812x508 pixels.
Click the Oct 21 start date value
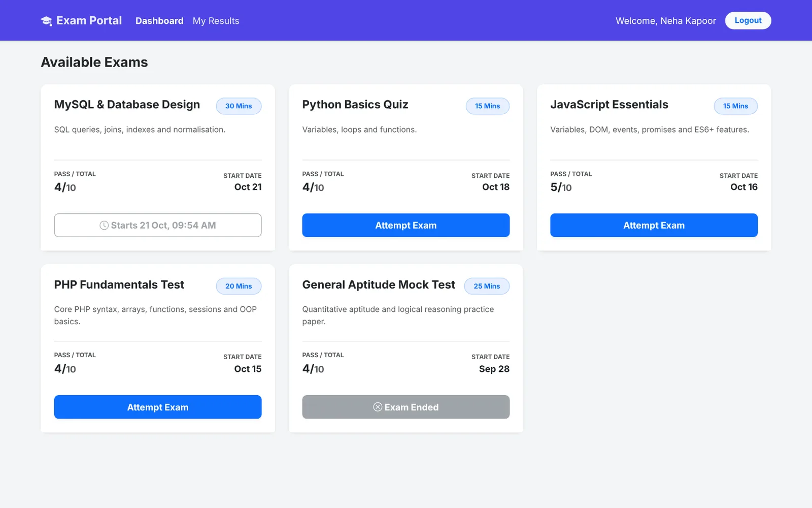tap(248, 187)
